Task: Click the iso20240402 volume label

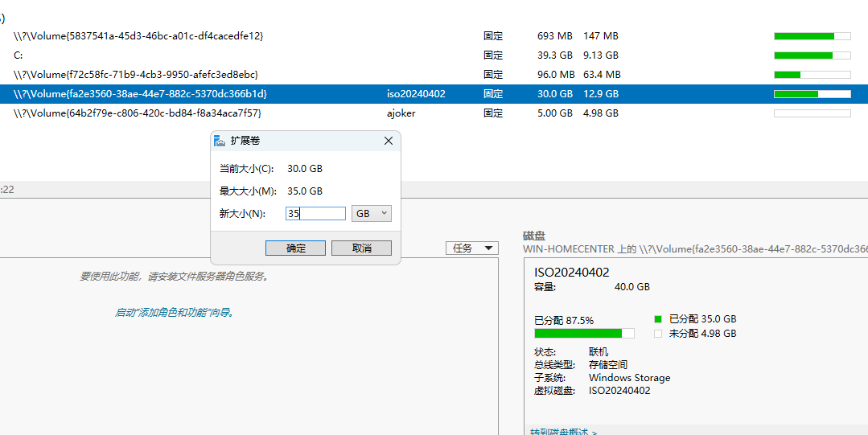Action: point(416,94)
